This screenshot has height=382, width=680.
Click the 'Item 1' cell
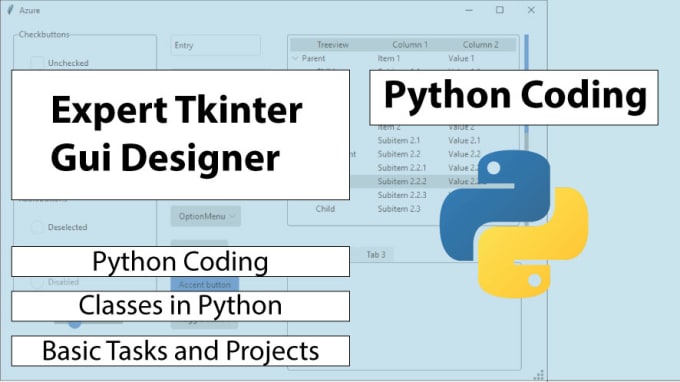click(389, 58)
